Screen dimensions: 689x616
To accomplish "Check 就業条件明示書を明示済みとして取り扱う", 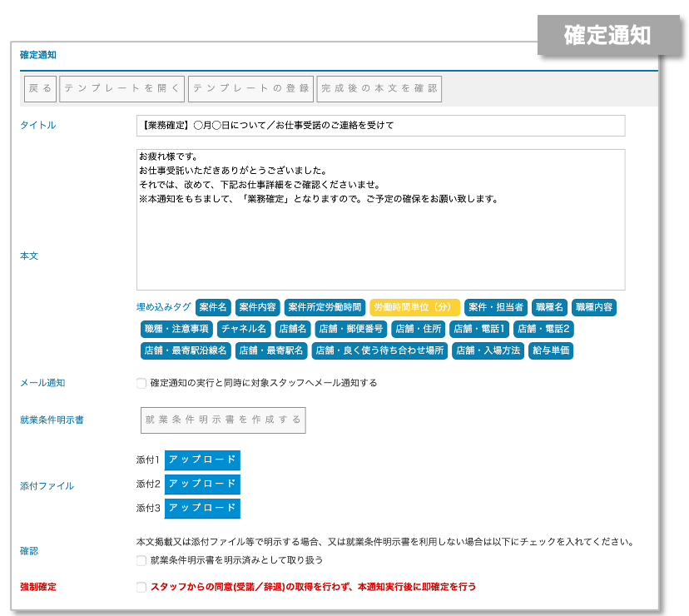I will tap(141, 561).
